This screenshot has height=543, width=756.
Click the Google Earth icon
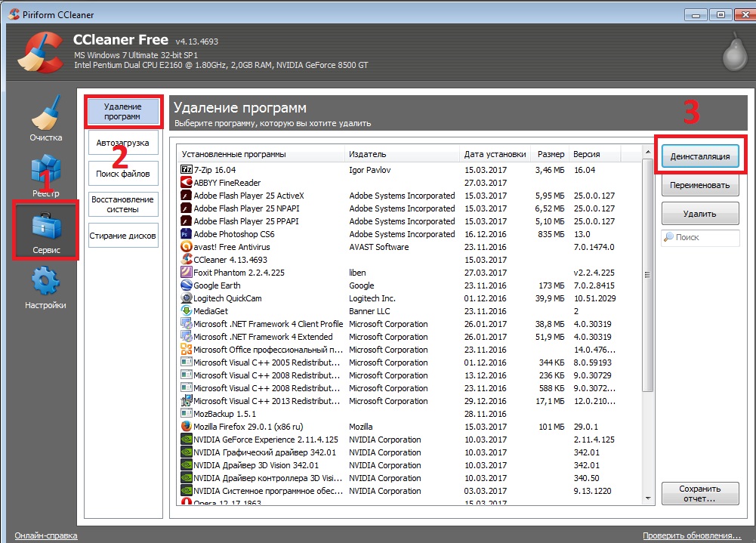coord(186,285)
